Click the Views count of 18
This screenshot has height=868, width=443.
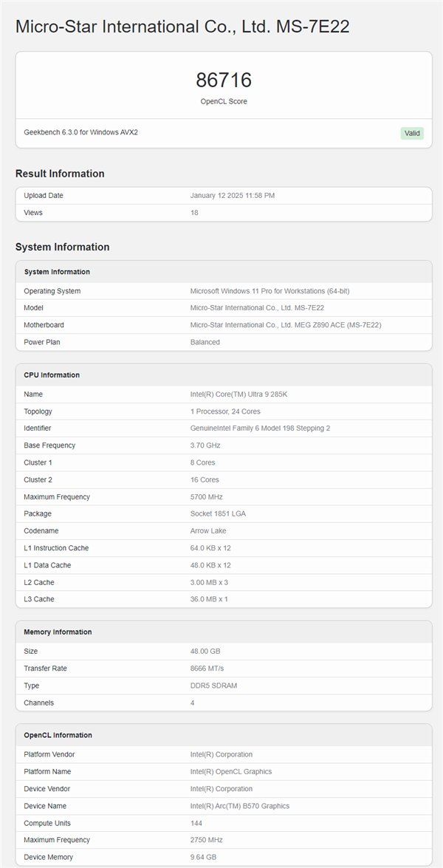click(194, 213)
